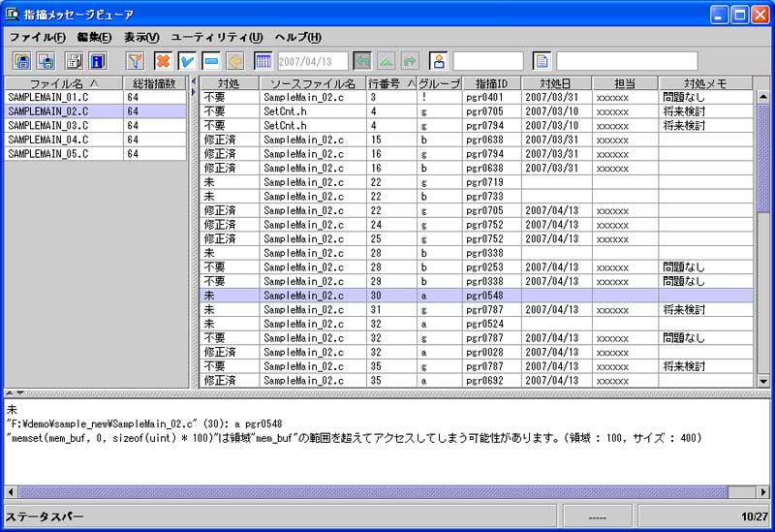Click the left arrow of the message horizontal scrollbar
This screenshot has height=532, width=775.
point(11,492)
